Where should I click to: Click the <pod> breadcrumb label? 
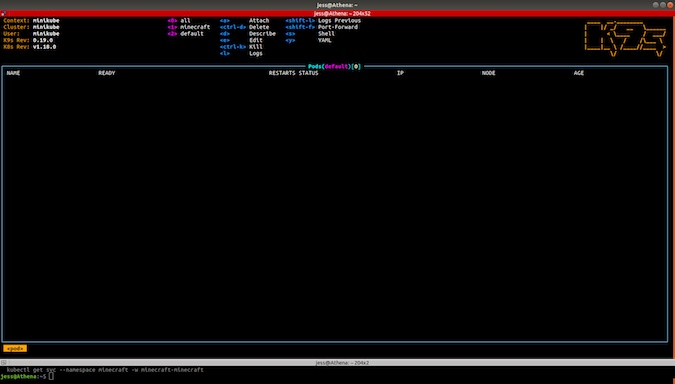point(15,348)
